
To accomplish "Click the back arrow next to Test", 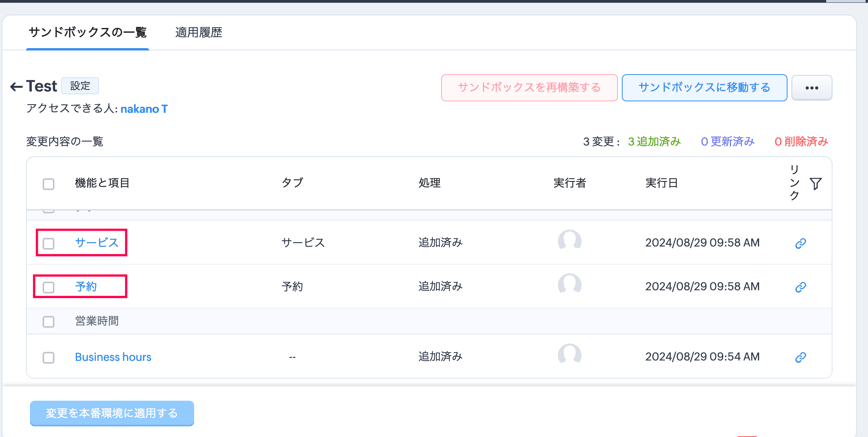I will click(x=17, y=86).
